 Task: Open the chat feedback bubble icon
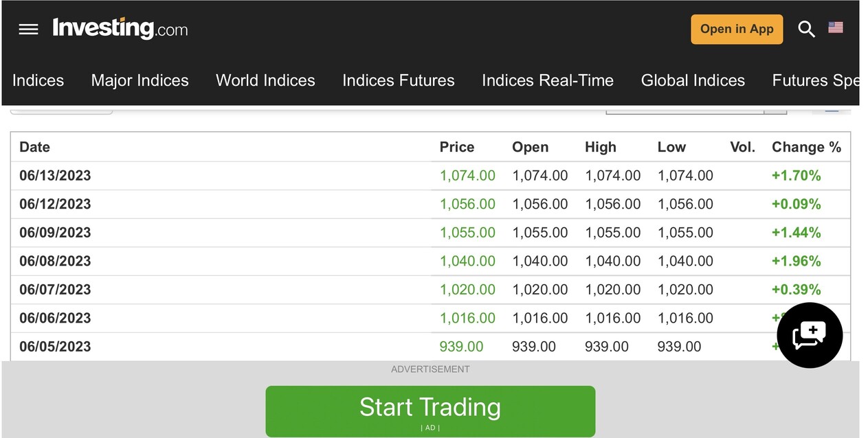(x=810, y=335)
